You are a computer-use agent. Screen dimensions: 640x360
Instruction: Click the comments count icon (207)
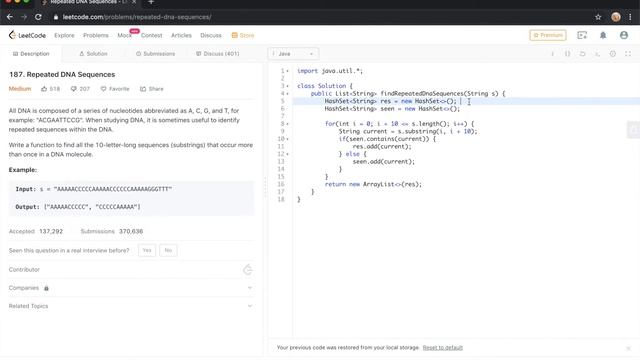coord(73,89)
